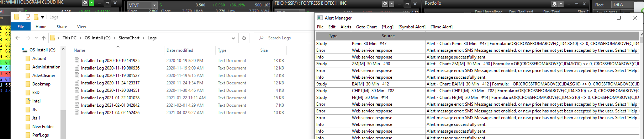Select PerfLogs folder in navigation tree
Viewport: 644px width, 139px height.
[37, 135]
